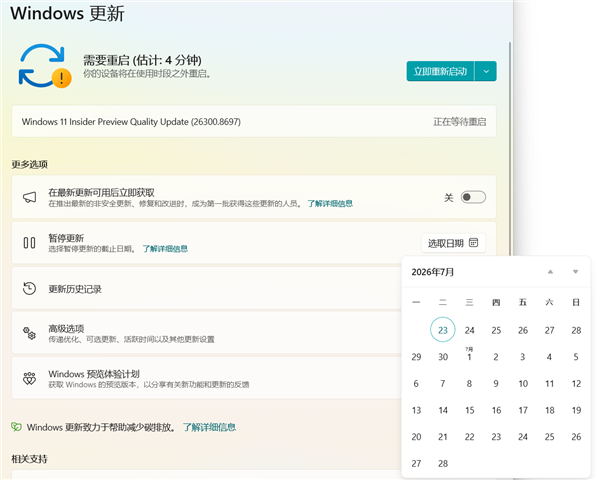Click the 相关支持 section label
The height and width of the screenshot is (480, 600).
tap(29, 459)
